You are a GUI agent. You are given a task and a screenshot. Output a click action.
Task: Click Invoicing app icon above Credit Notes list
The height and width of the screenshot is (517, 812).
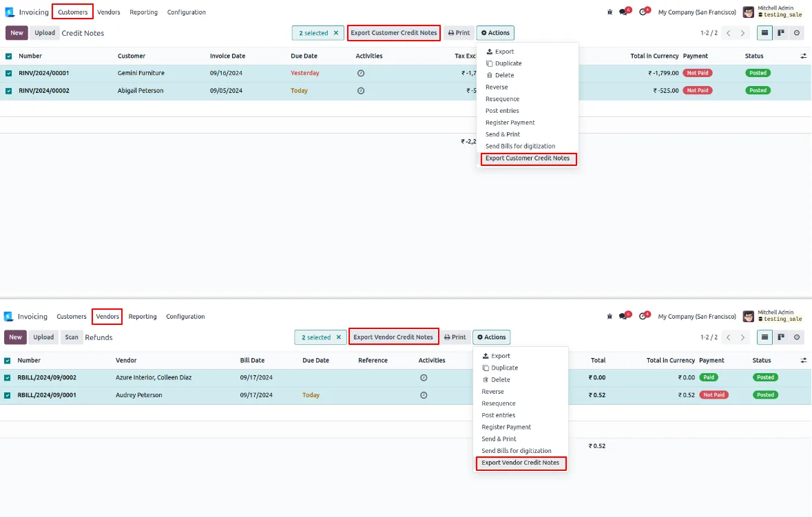tap(10, 12)
